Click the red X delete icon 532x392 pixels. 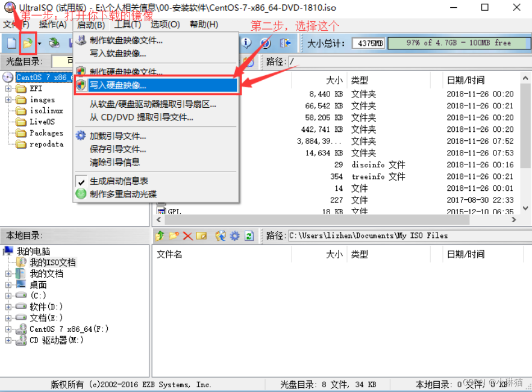coord(187,235)
